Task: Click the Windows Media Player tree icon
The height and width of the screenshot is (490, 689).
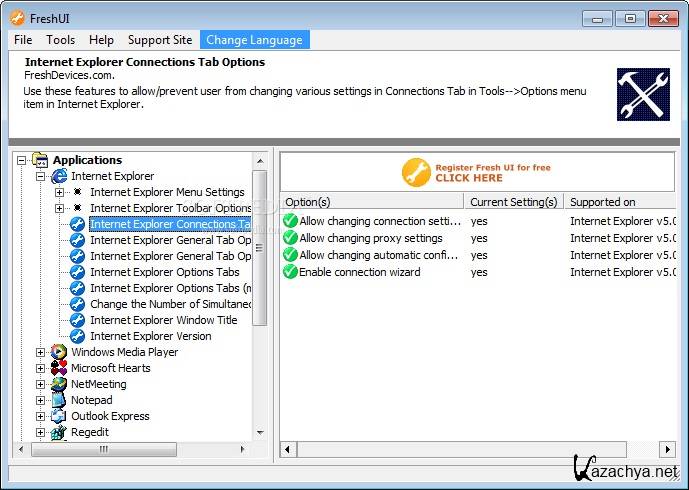Action: pos(59,352)
